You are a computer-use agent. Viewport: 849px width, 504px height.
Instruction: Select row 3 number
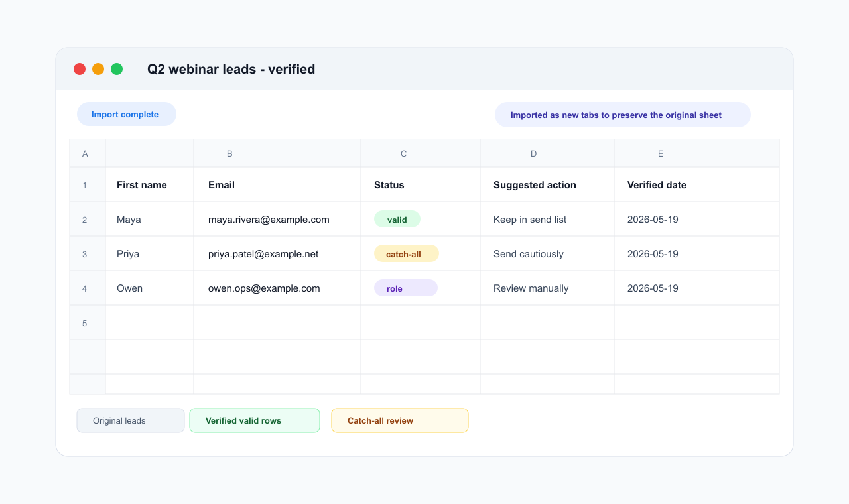pos(88,254)
